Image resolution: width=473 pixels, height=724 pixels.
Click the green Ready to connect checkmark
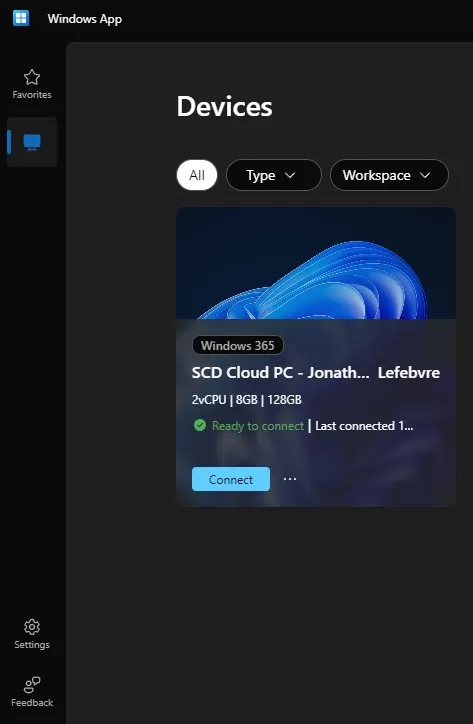coord(200,425)
